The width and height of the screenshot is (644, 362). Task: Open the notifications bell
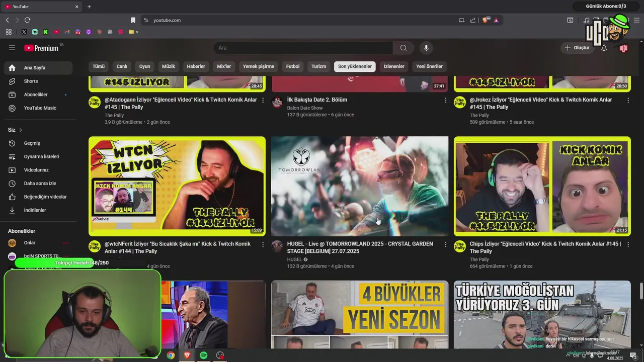pyautogui.click(x=604, y=48)
